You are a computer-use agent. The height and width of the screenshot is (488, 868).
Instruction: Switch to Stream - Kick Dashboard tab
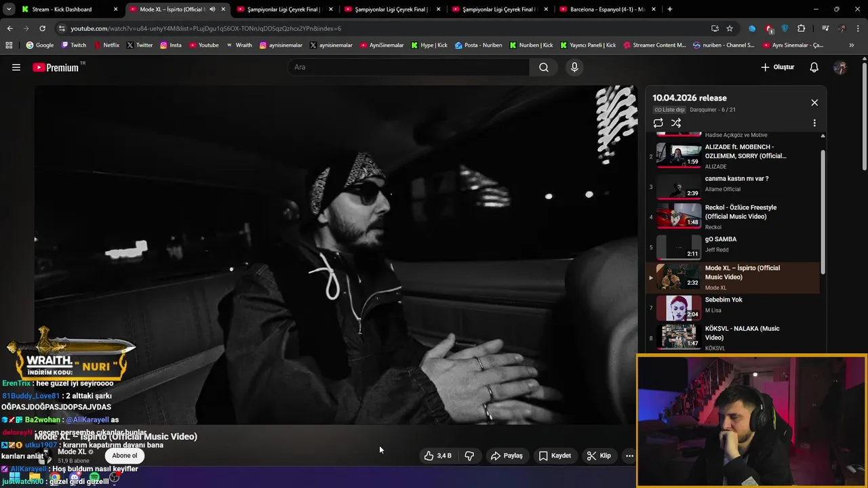coord(71,9)
